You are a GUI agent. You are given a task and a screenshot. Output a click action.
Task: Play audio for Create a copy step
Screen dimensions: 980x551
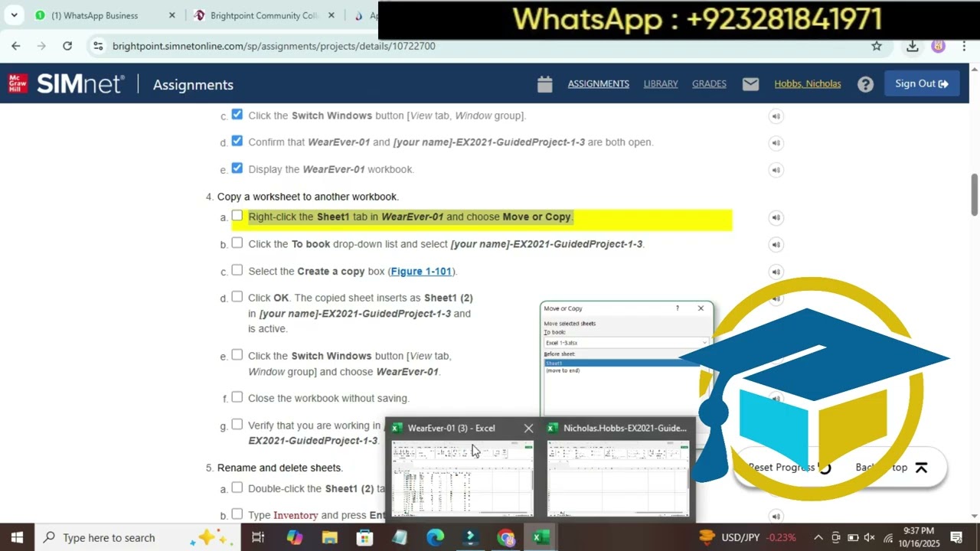point(776,272)
